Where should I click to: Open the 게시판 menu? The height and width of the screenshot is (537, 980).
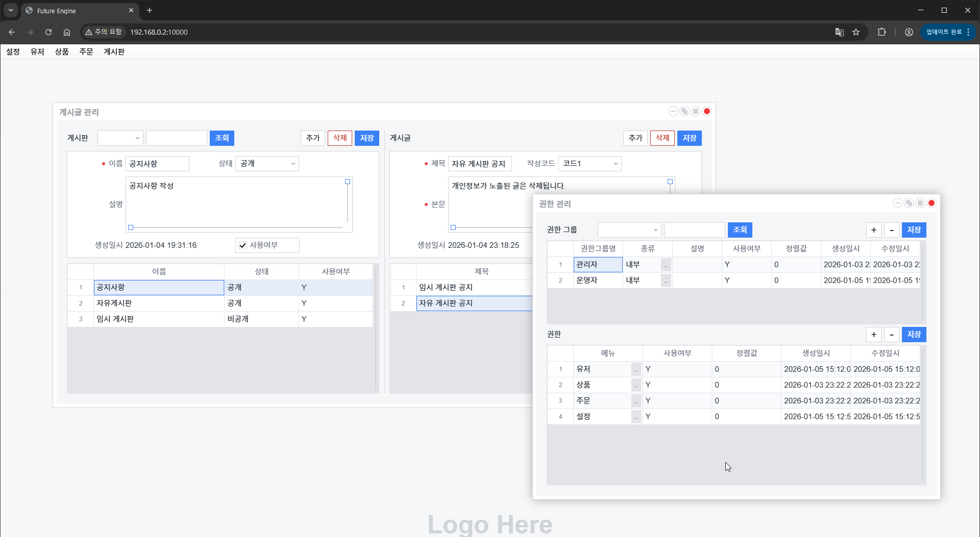pos(114,52)
